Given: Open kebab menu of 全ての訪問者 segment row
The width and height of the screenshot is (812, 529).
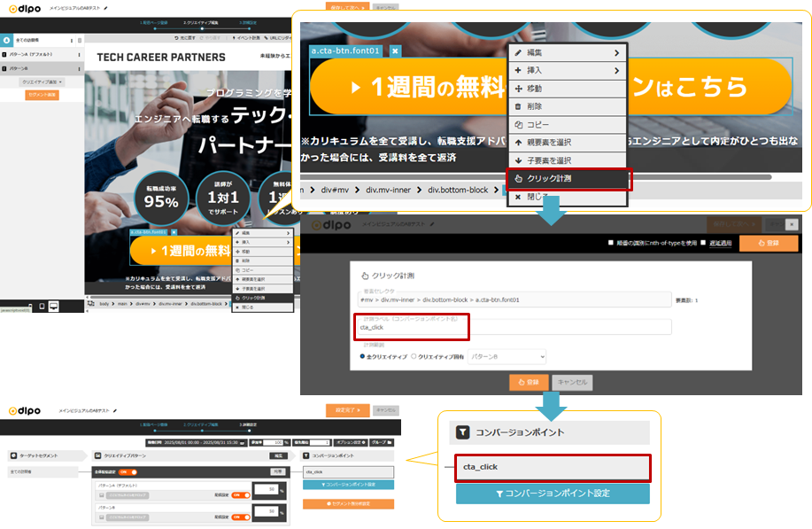Looking at the screenshot, I should click(x=72, y=41).
